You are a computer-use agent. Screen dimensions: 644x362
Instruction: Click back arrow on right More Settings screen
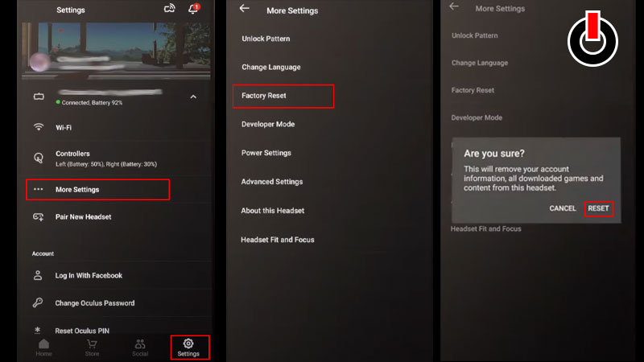point(454,6)
